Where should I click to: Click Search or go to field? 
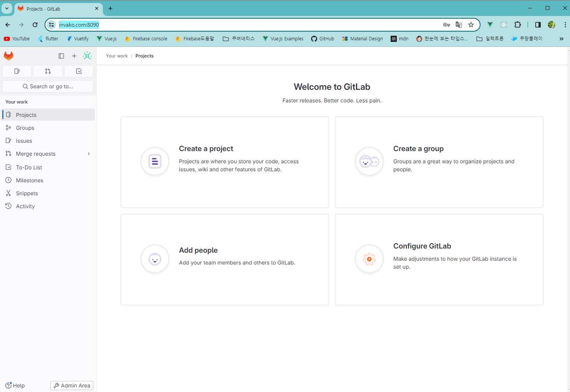point(48,86)
